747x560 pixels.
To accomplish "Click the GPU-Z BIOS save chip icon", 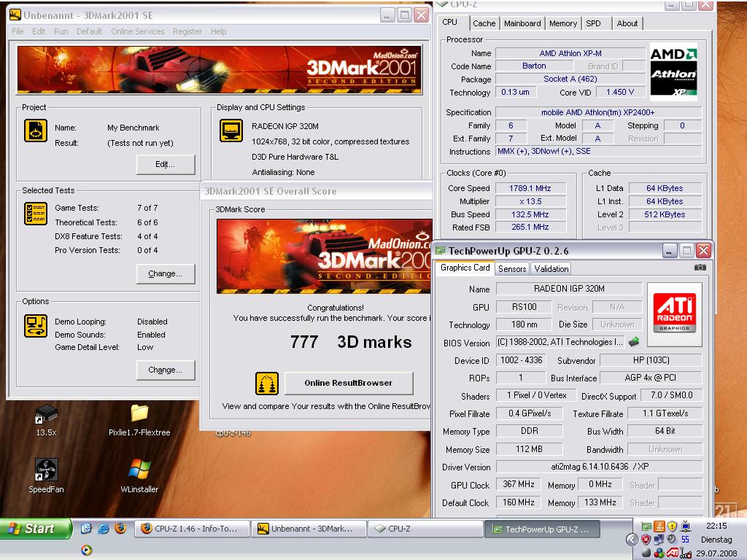I will tap(634, 342).
